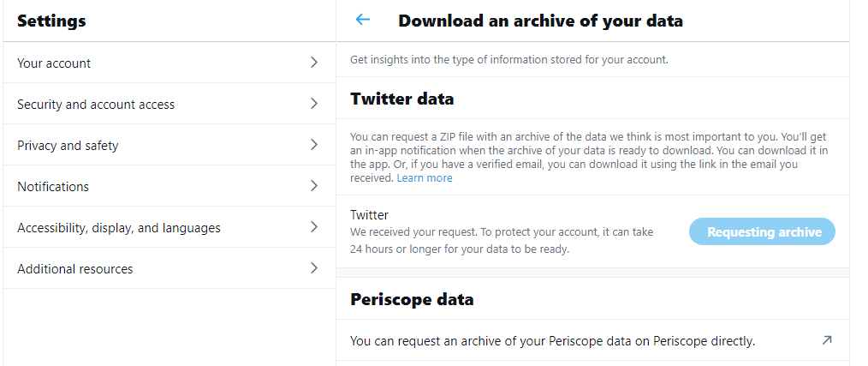Select Security and account access label
Image resolution: width=868 pixels, height=366 pixels.
pyautogui.click(x=96, y=105)
